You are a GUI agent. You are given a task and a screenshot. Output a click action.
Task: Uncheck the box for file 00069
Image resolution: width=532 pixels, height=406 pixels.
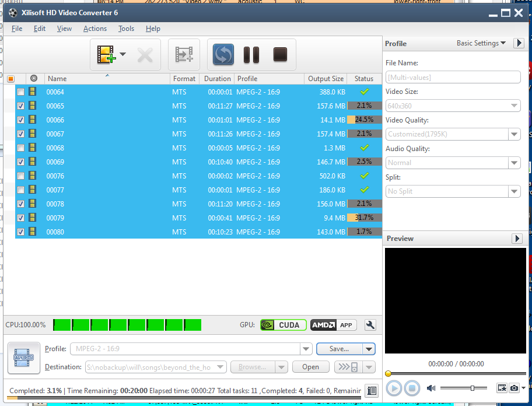[20, 162]
